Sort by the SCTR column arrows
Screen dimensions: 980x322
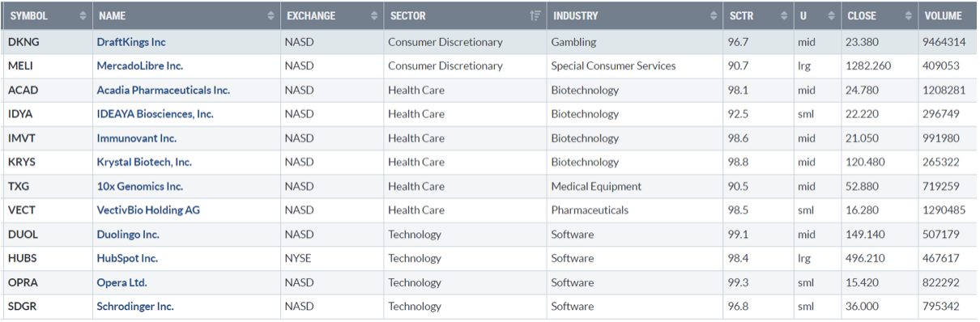pos(783,16)
